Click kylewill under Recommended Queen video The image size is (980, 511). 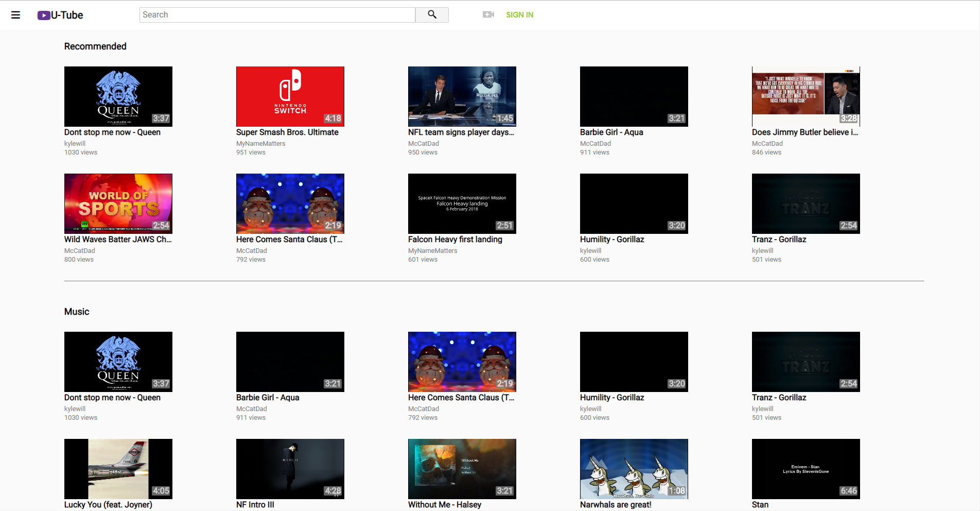tap(75, 144)
